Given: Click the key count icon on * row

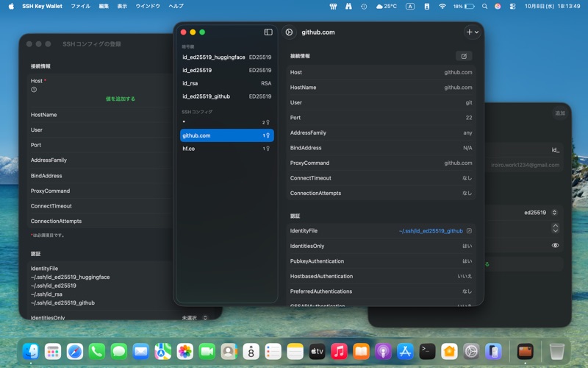Looking at the screenshot, I should click(268, 122).
